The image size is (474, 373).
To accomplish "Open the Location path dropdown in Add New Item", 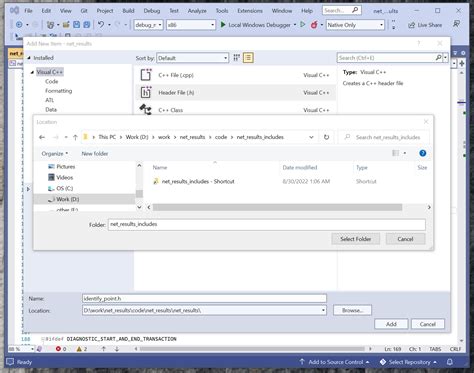I will [323, 311].
